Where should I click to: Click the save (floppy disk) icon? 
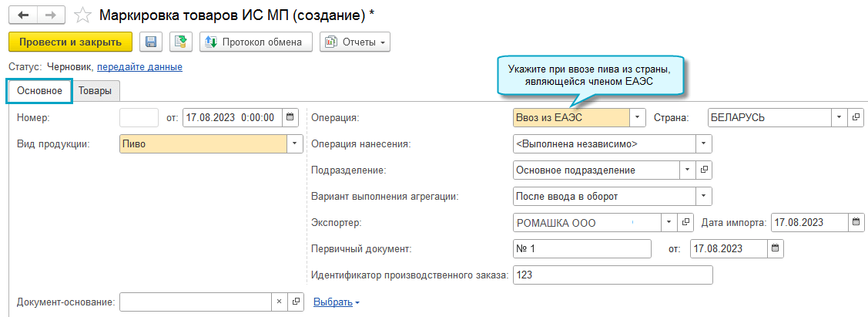pyautogui.click(x=151, y=42)
